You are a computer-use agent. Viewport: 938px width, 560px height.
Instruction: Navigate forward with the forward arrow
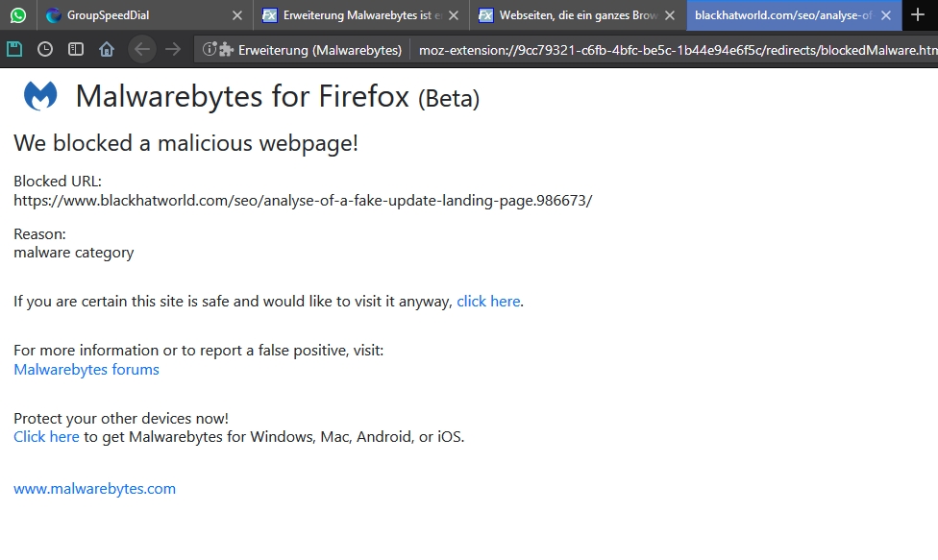click(173, 49)
